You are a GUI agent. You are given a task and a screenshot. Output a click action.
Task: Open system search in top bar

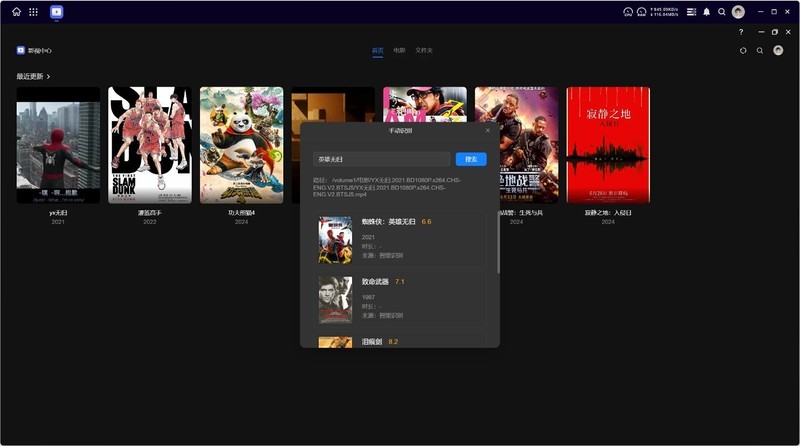coord(721,12)
